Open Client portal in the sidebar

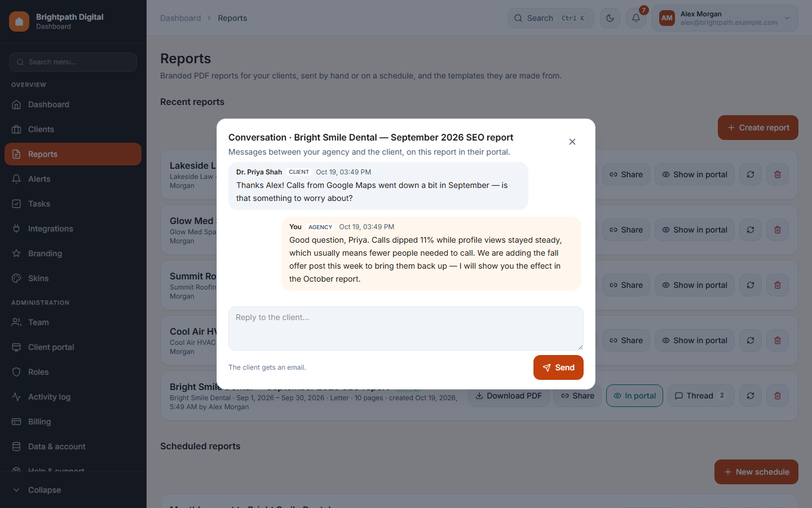click(x=73, y=347)
